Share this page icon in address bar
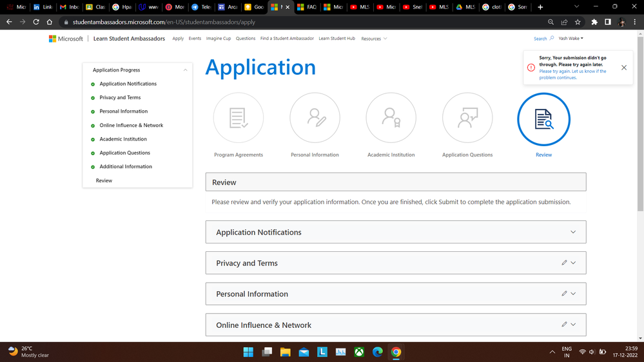This screenshot has height=362, width=644. (564, 22)
